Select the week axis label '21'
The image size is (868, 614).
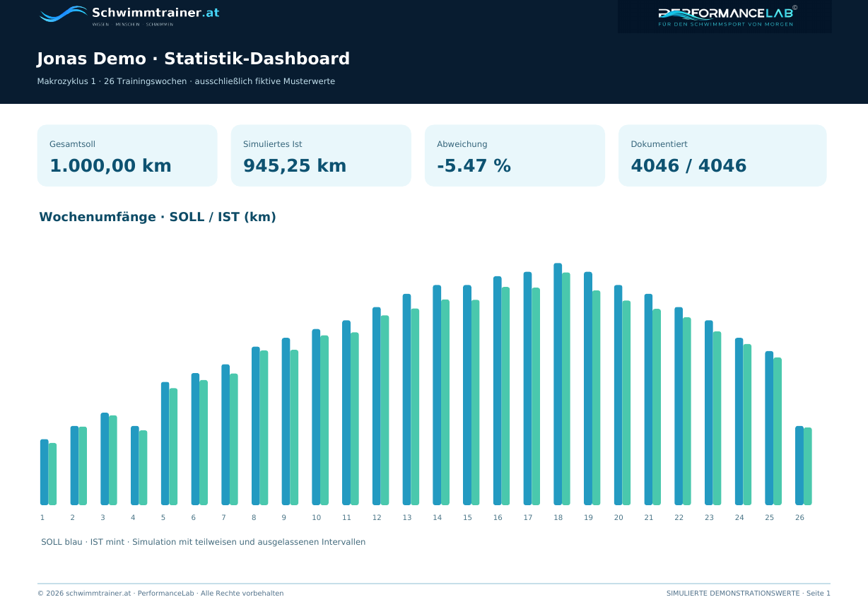[x=649, y=518]
